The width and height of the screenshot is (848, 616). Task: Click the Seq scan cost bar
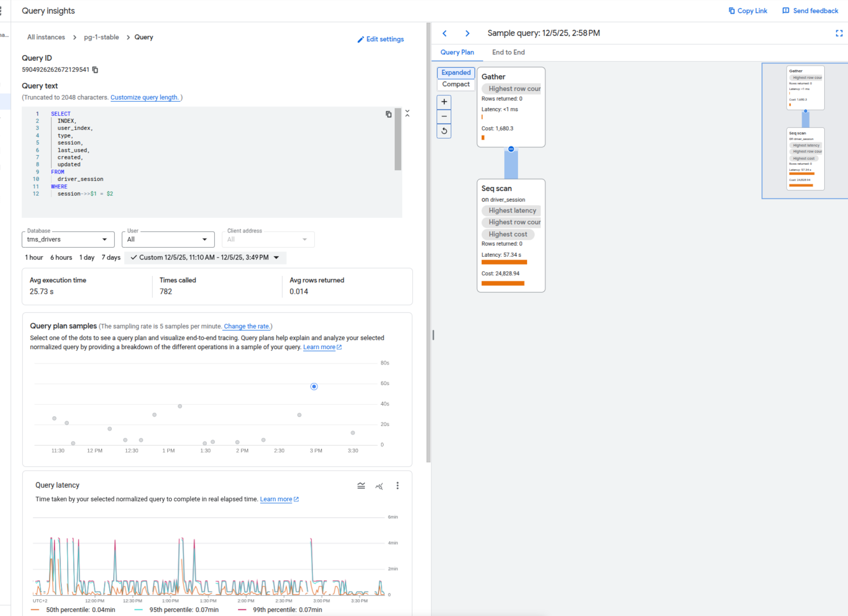pos(503,283)
